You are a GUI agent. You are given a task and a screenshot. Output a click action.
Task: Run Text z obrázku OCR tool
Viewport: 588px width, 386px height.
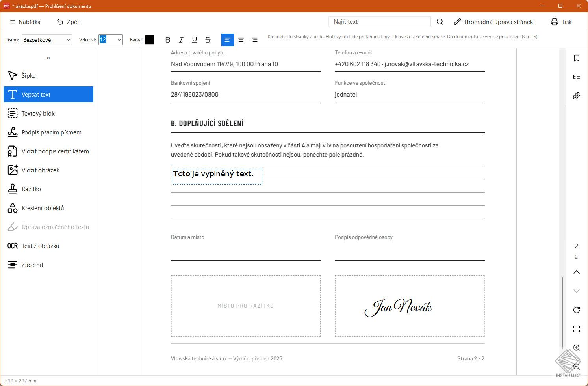point(48,246)
